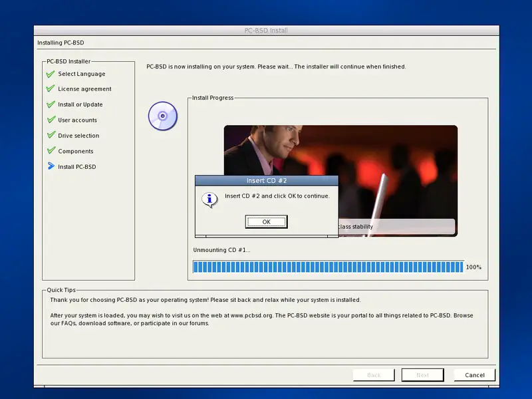
Task: Click the www.pcbsd.org paragraph in Quick Tips
Action: pyautogui.click(x=261, y=319)
